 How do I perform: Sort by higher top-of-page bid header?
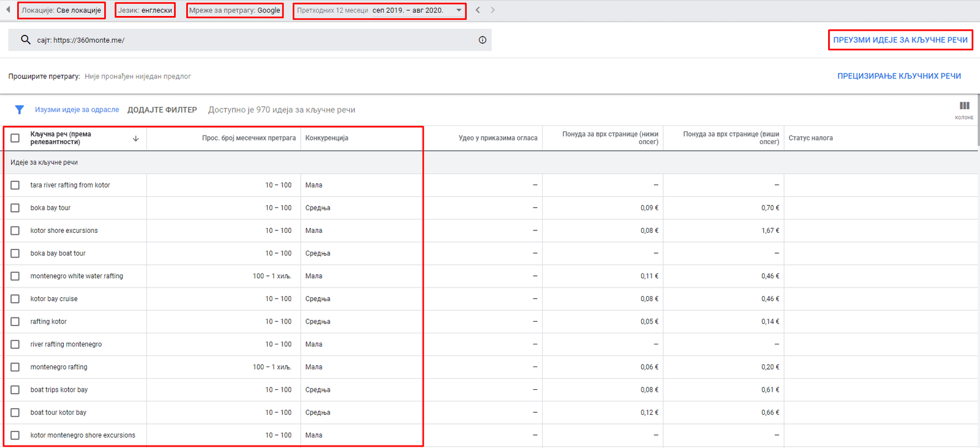click(x=731, y=138)
